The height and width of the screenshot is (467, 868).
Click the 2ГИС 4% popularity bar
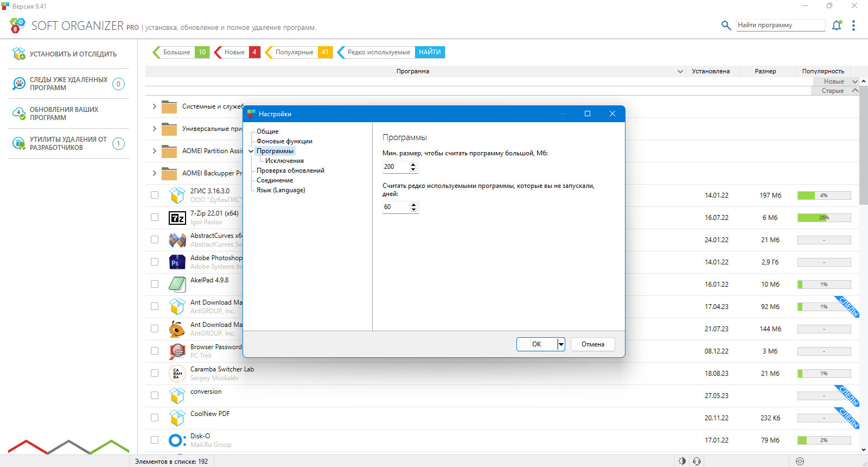click(824, 195)
